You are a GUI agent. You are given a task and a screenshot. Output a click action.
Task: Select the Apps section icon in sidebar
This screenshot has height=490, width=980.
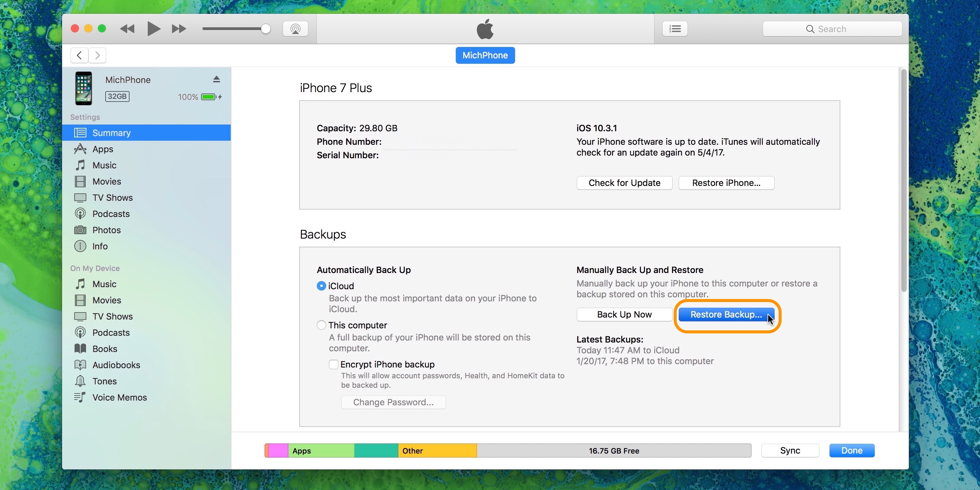click(80, 149)
